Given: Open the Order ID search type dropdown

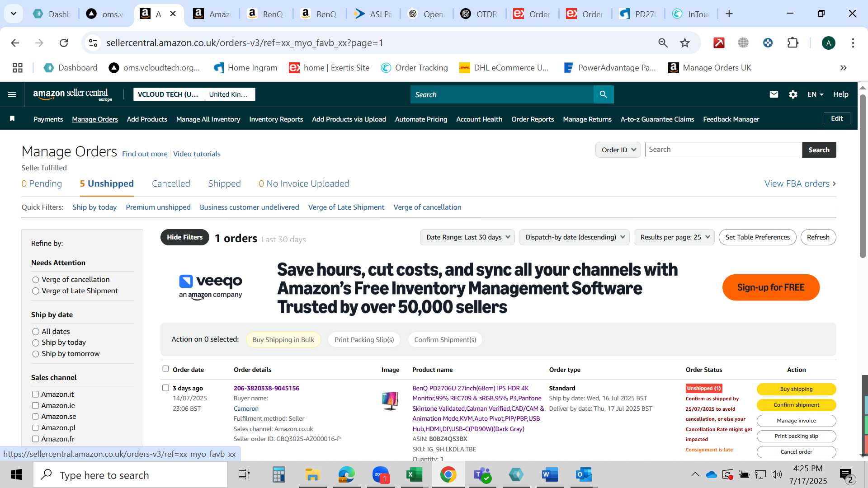Looking at the screenshot, I should click(618, 150).
